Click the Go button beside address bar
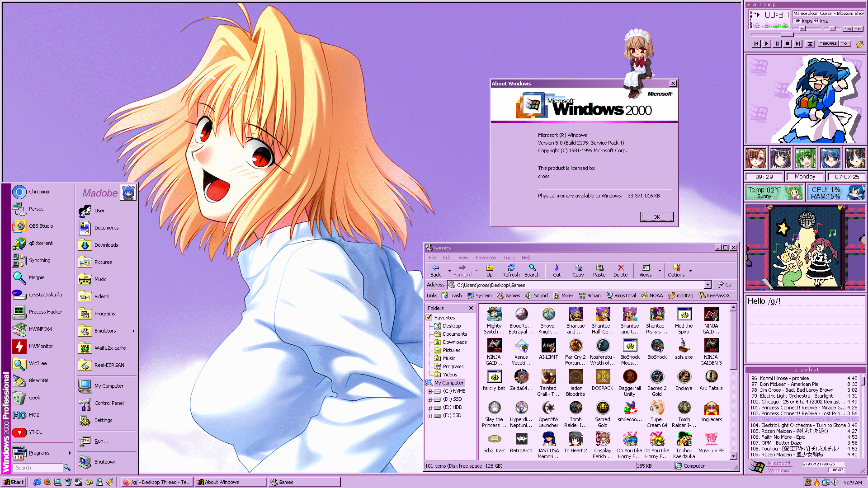 pos(724,285)
